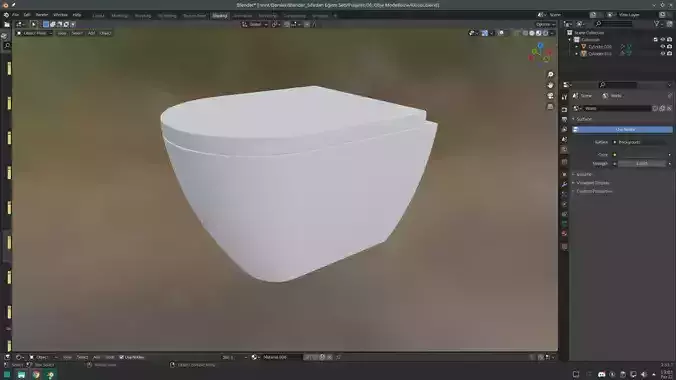Unlink the World datablock
The width and height of the screenshot is (676, 380).
(669, 109)
